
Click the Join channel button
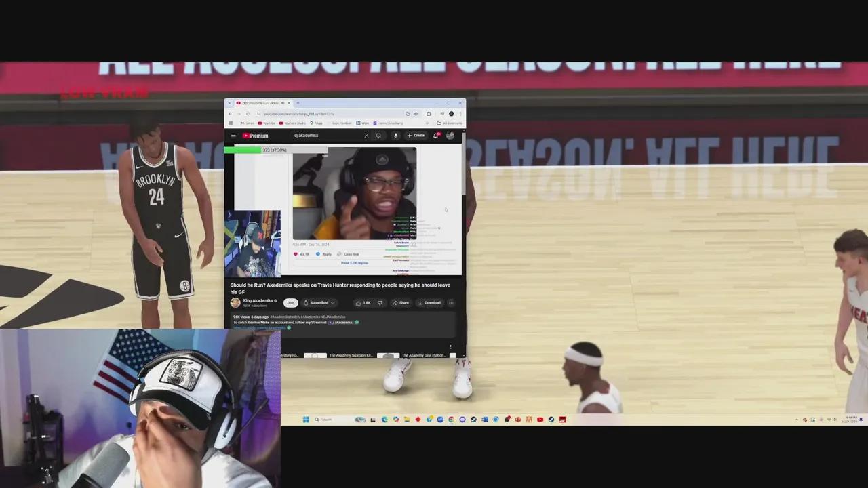point(290,303)
